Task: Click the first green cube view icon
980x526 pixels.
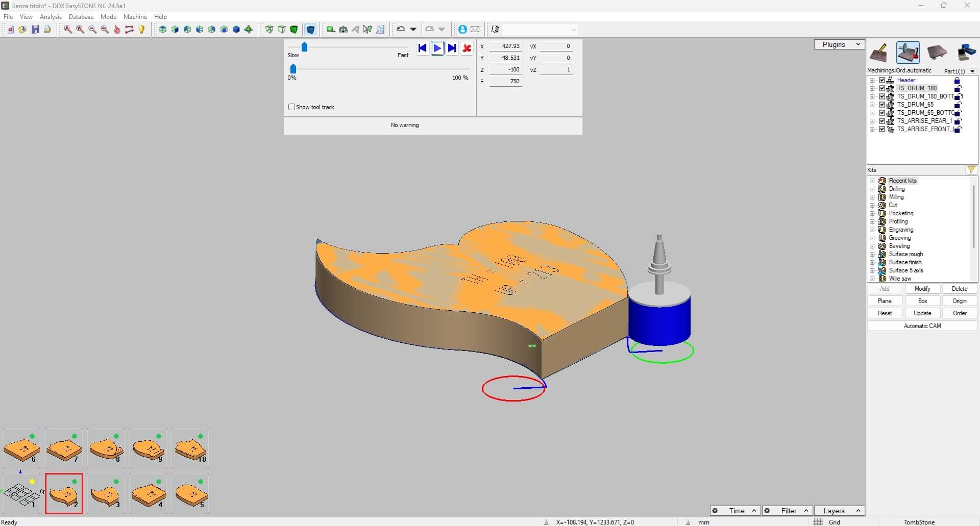Action: pos(163,30)
